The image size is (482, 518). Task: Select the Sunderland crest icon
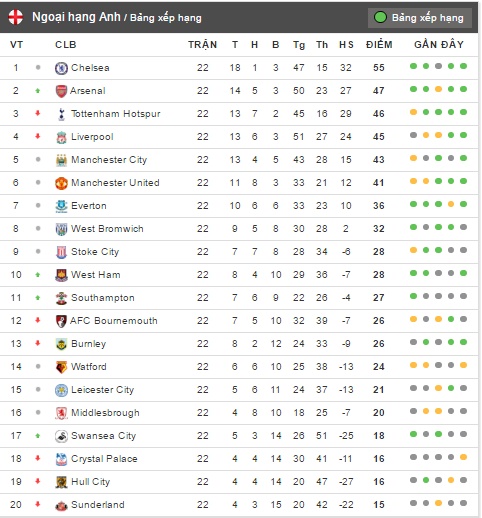click(x=61, y=505)
